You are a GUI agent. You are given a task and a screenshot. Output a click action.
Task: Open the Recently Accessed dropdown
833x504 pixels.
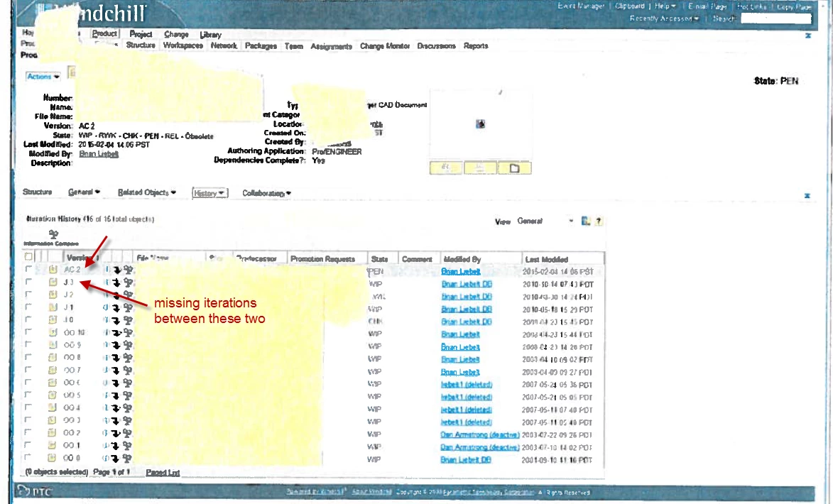click(664, 18)
